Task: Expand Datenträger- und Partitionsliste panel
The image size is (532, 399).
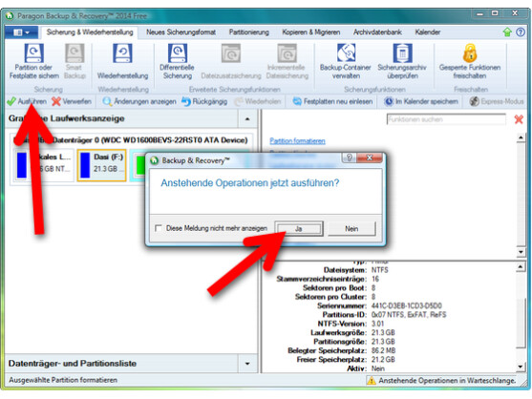Action: 247,364
